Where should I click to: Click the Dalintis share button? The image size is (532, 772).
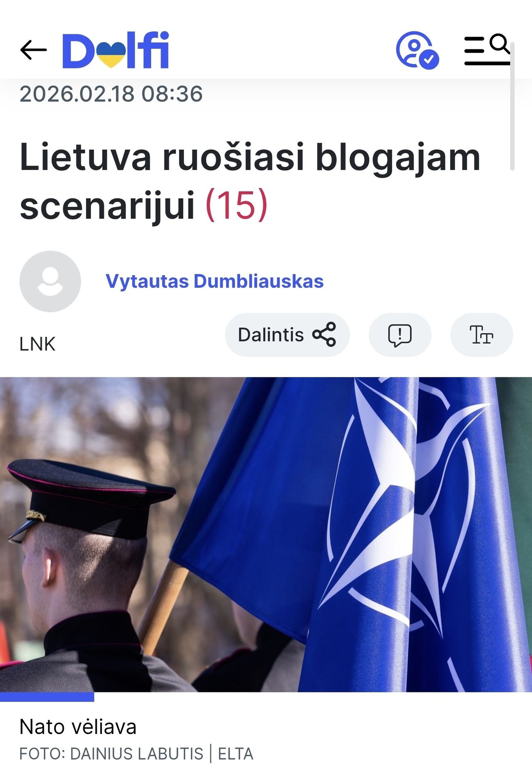point(287,335)
